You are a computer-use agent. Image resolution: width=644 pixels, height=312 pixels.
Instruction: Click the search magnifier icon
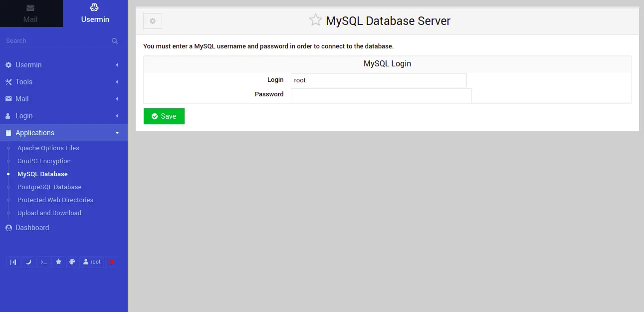click(115, 41)
